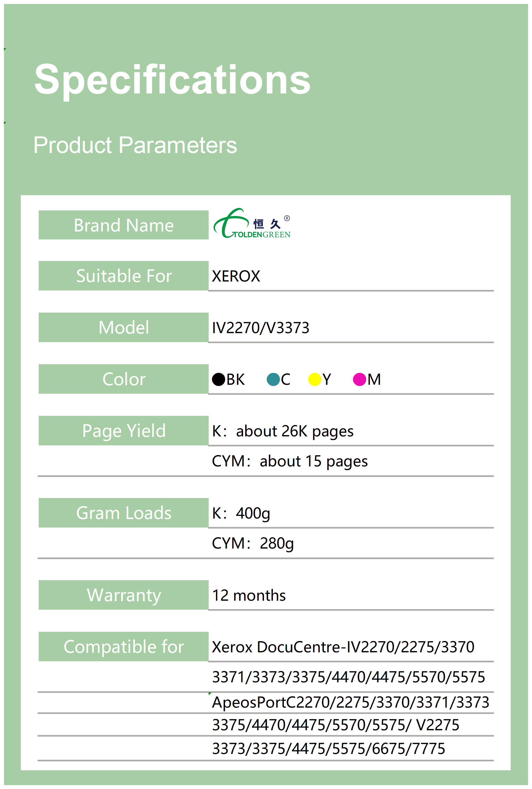Click the Specifications heading

pyautogui.click(x=172, y=80)
